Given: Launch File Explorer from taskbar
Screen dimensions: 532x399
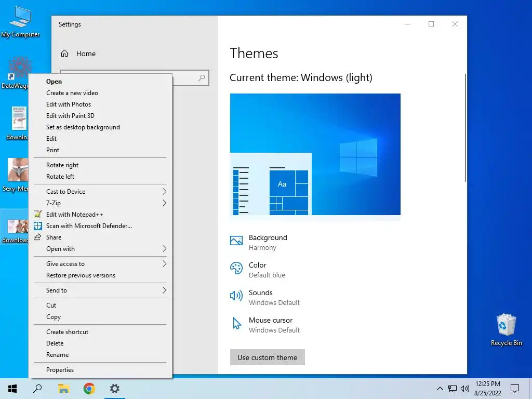Looking at the screenshot, I should (63, 389).
